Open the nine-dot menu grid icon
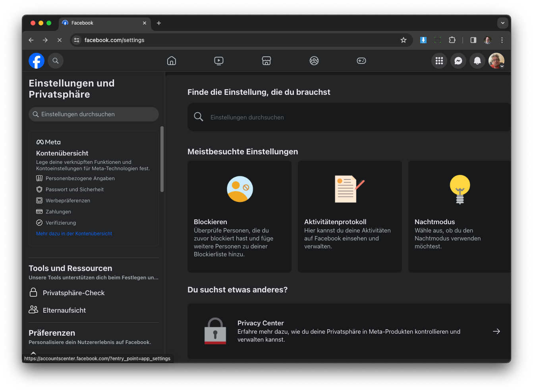Image resolution: width=533 pixels, height=392 pixels. (x=439, y=61)
